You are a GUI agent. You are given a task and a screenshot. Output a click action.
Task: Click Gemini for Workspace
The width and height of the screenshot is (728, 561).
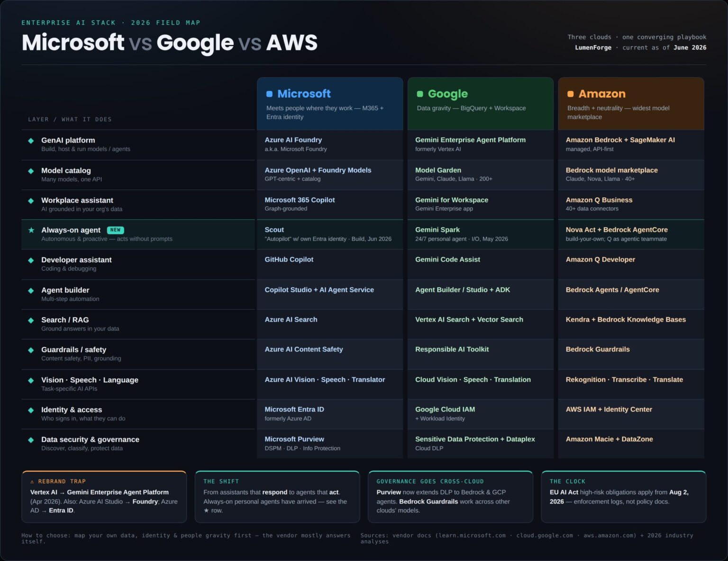(452, 200)
